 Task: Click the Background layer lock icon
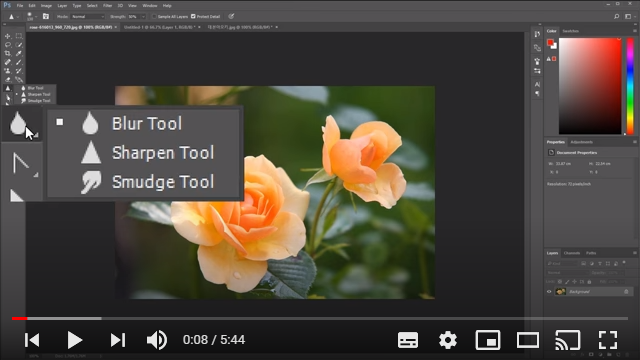(626, 291)
